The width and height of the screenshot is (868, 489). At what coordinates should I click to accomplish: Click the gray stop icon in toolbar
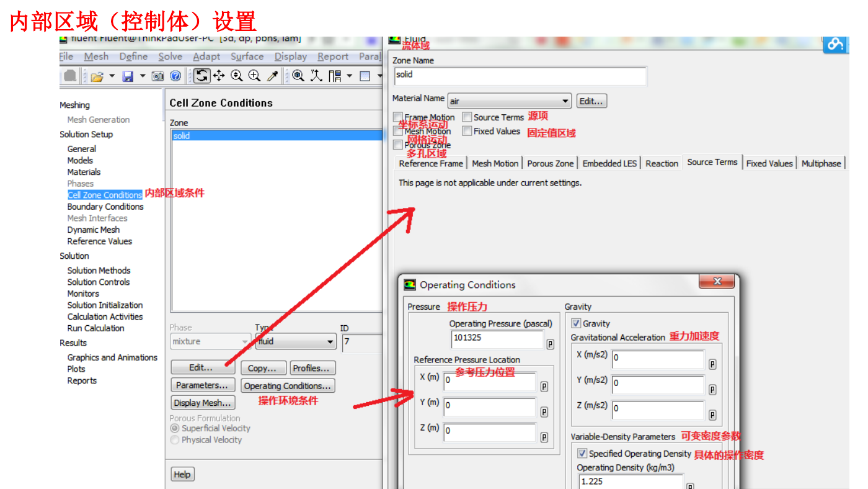pos(70,76)
